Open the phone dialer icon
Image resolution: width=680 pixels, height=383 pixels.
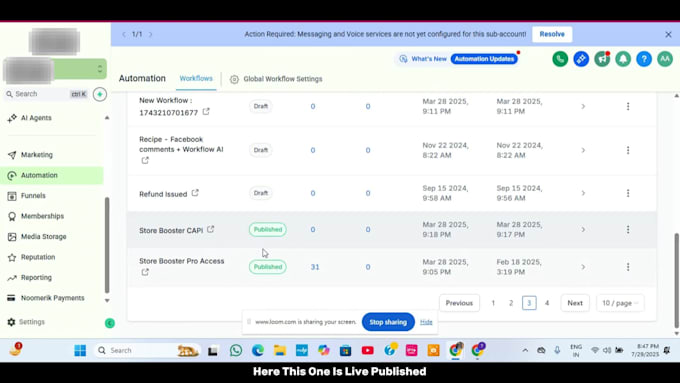point(560,59)
